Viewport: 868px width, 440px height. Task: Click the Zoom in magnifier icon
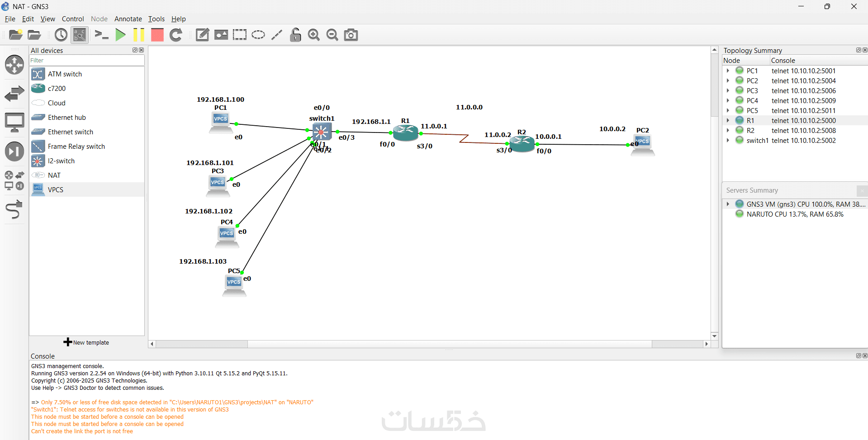[314, 35]
